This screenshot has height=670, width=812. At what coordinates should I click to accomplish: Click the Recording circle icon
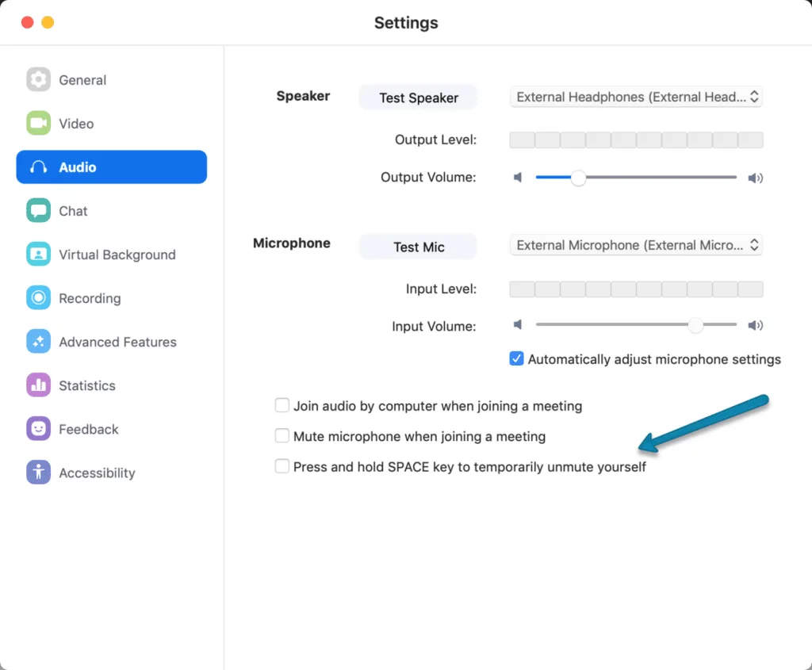point(38,298)
